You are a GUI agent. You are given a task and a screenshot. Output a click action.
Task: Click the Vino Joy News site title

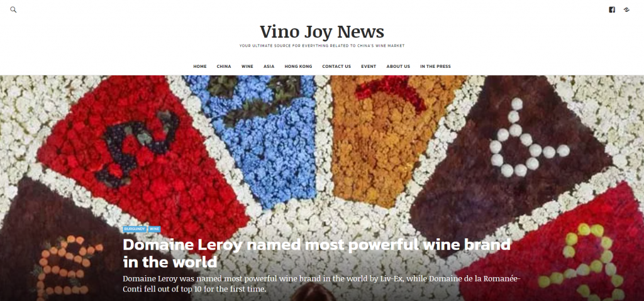(x=322, y=32)
